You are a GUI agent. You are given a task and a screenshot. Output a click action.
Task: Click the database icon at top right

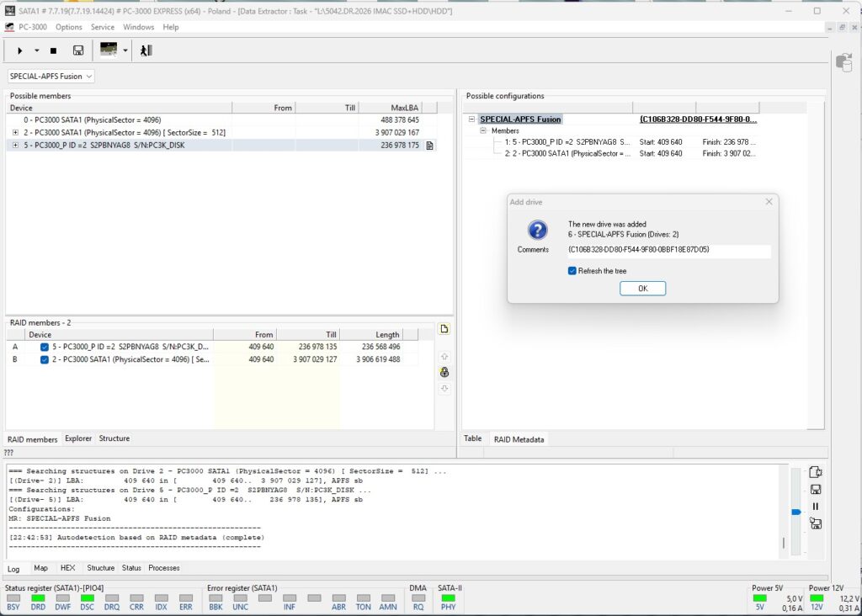pos(843,62)
